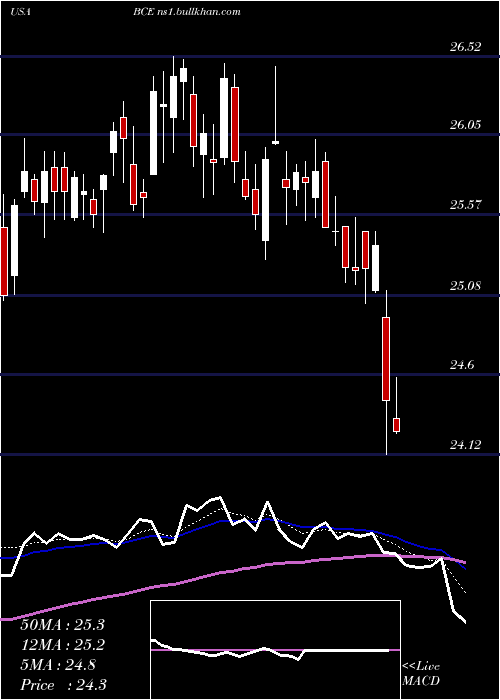The image size is (500, 700).
Task: Click the USA market label
Action: coord(20,12)
